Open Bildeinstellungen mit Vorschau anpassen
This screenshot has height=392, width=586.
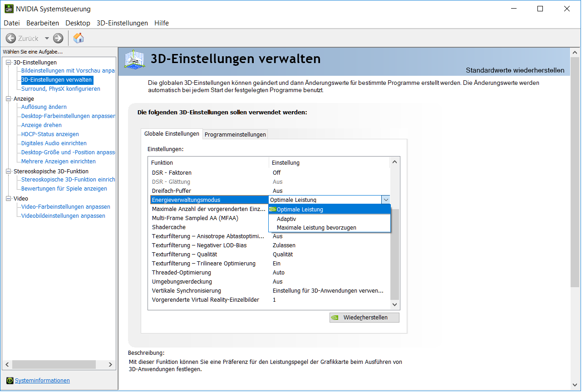coord(68,71)
